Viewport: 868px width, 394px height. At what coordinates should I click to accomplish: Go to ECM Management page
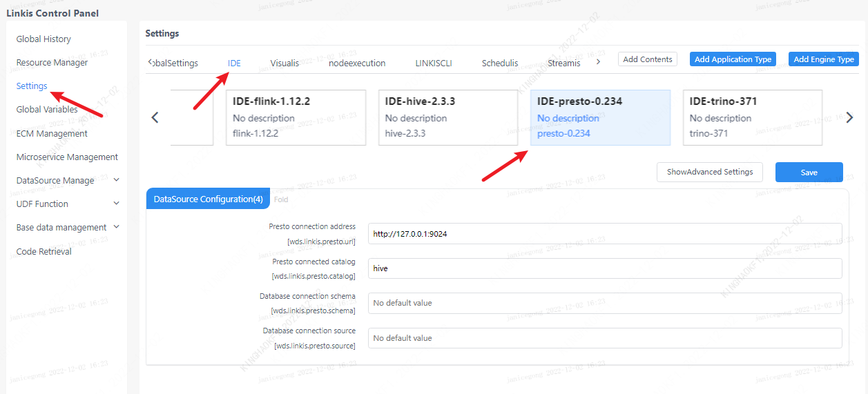[x=52, y=134]
